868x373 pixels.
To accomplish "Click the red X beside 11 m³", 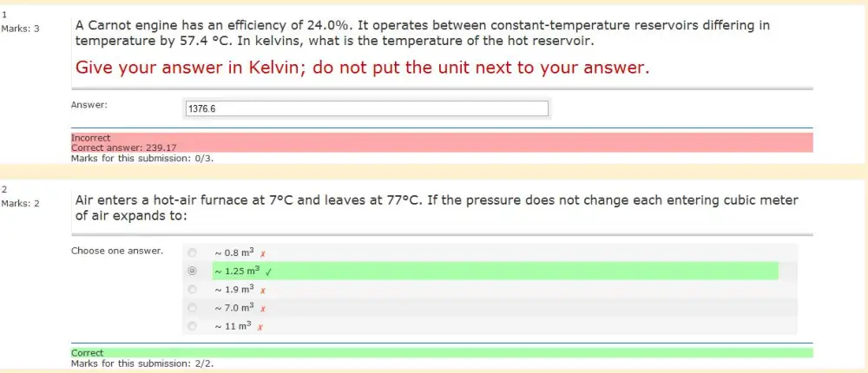I will click(x=260, y=327).
